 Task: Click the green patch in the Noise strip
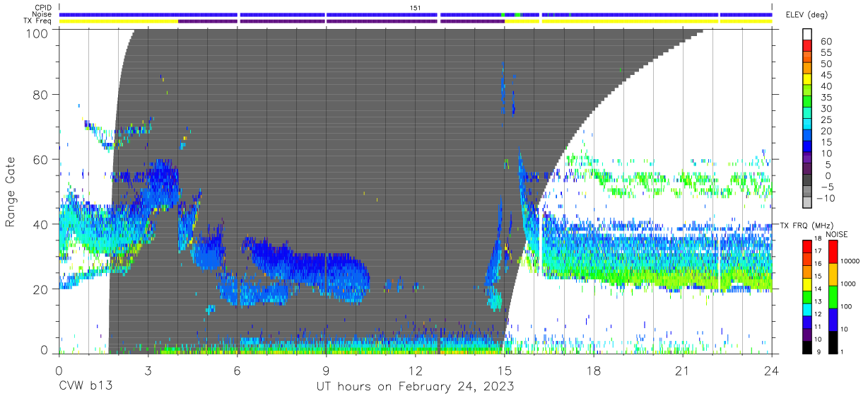click(517, 14)
